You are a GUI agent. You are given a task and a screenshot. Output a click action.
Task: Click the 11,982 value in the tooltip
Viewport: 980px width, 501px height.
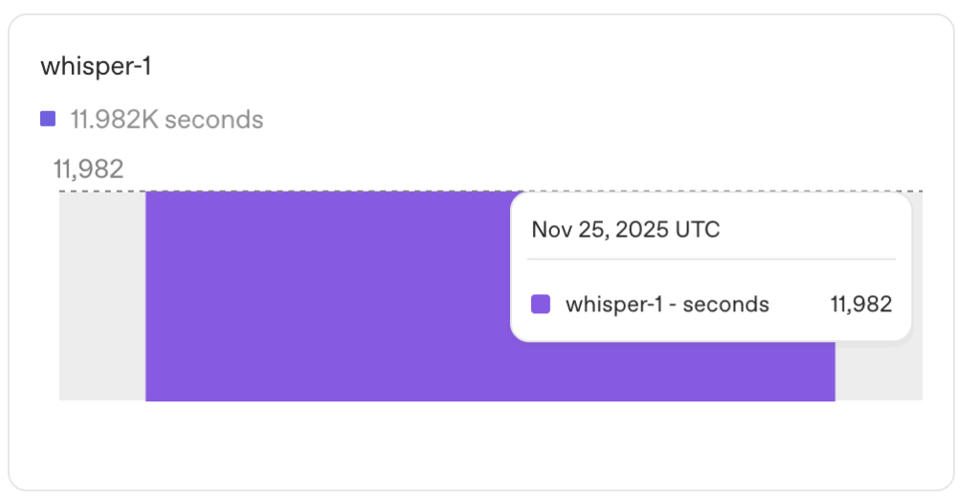861,305
